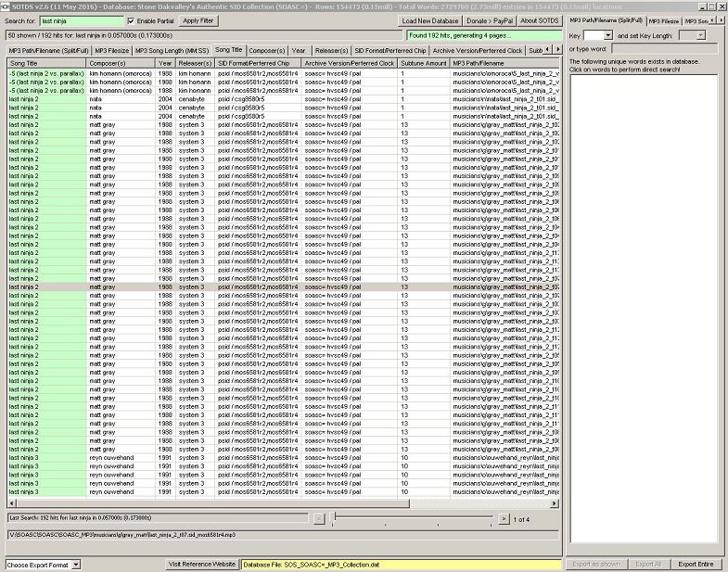Screen dimensions: 728x572
Task: Click the previous results page arrow
Action: (x=318, y=519)
